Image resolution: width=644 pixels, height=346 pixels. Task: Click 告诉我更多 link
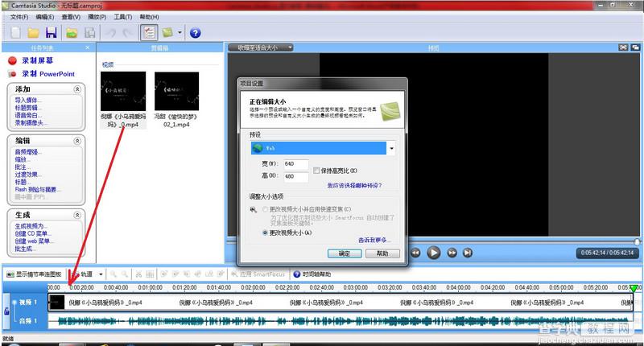(374, 240)
